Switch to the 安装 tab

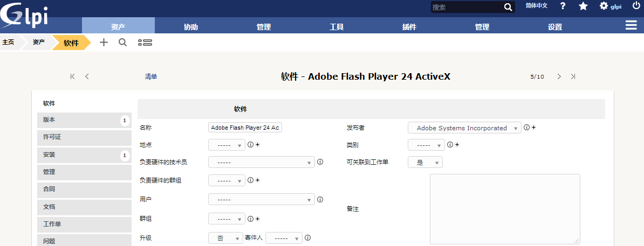pos(84,155)
